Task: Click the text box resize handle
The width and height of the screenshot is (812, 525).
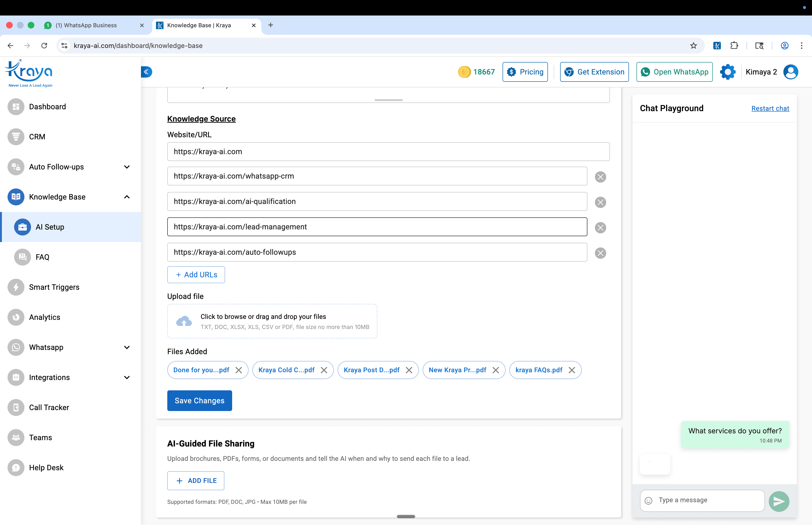Action: point(388,100)
